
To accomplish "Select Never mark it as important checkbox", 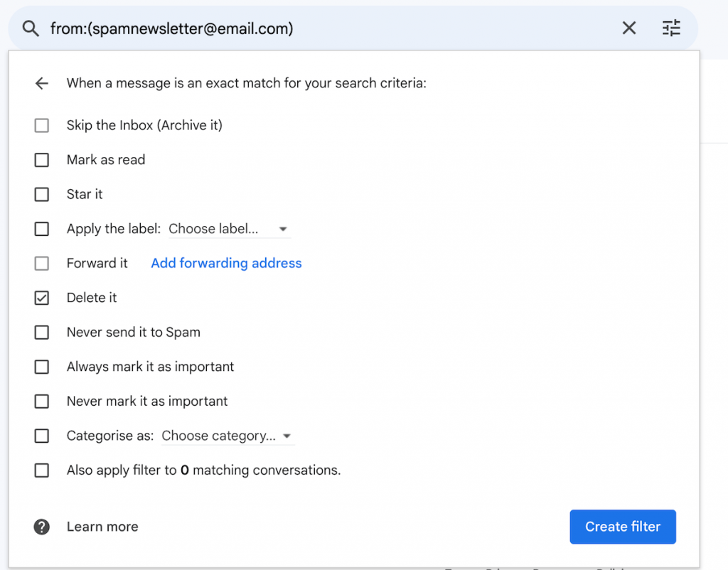I will click(42, 402).
